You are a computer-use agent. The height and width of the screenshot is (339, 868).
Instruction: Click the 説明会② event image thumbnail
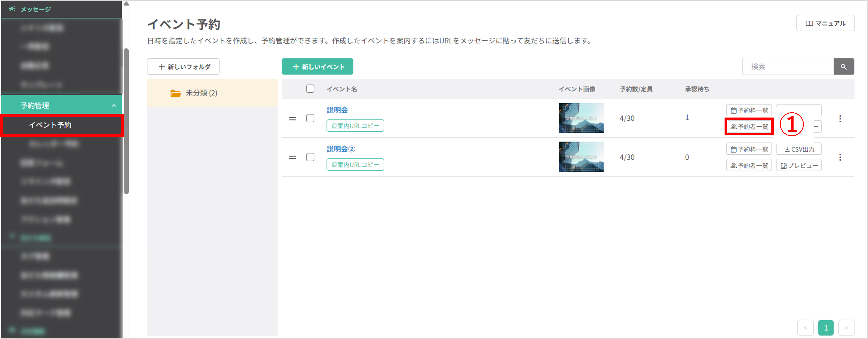[581, 157]
